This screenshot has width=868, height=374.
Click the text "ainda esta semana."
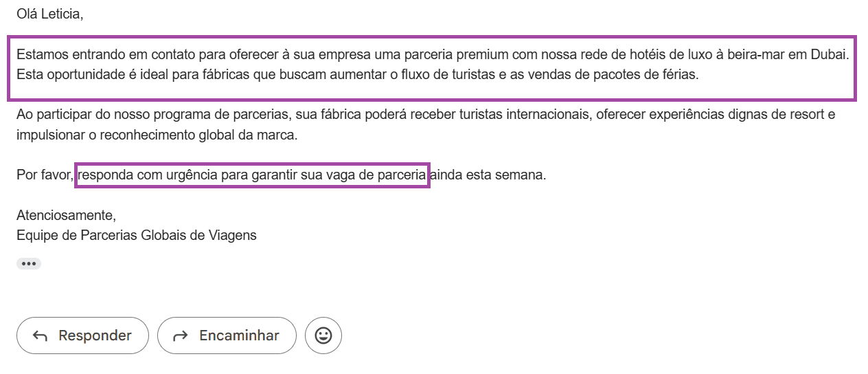point(488,175)
